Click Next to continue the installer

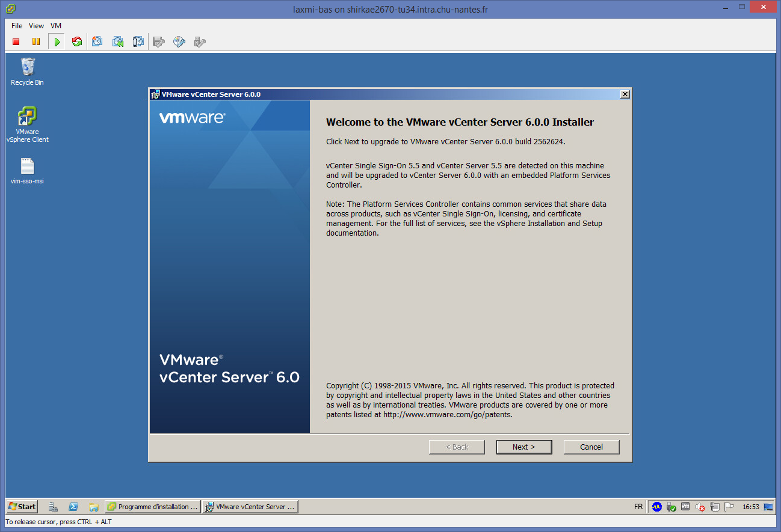click(x=523, y=447)
